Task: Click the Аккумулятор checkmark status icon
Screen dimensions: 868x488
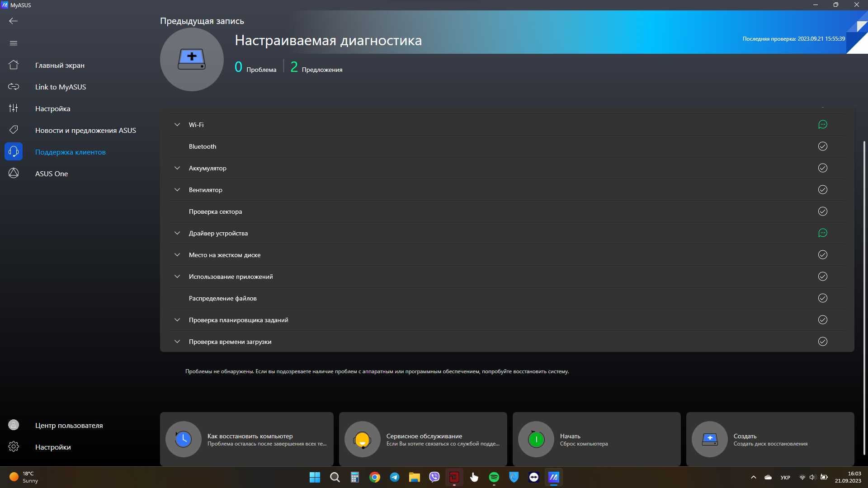Action: click(823, 168)
